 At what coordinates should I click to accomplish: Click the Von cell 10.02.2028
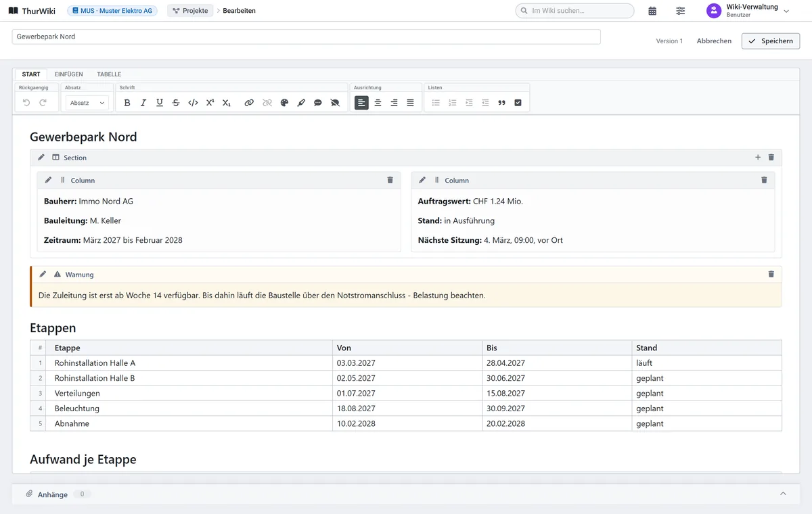(407, 423)
